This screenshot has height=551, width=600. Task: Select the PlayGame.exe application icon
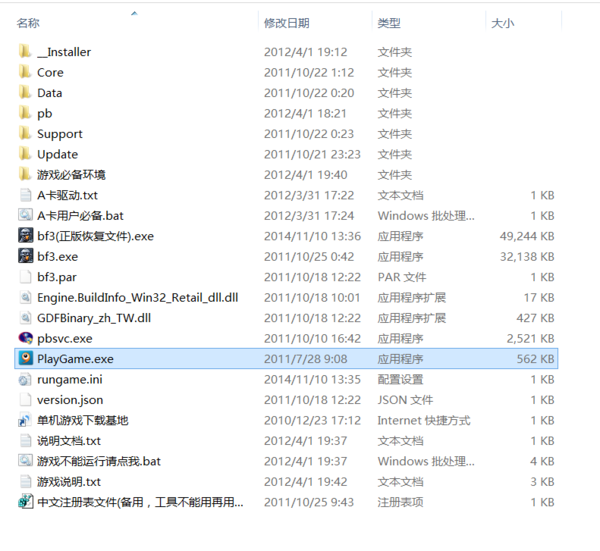tap(26, 359)
